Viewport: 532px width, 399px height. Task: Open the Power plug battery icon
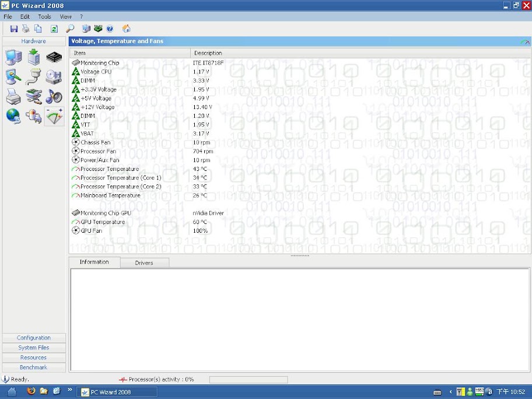34,117
